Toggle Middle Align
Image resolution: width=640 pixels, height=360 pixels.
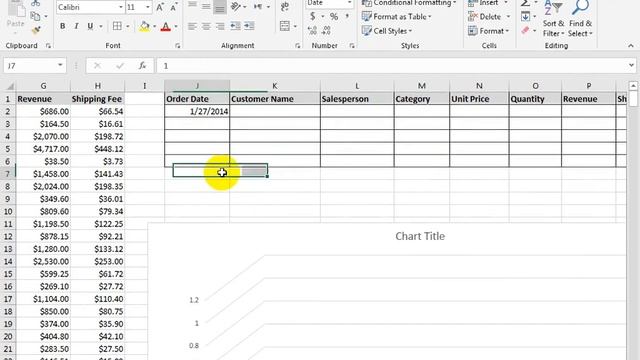pos(206,7)
